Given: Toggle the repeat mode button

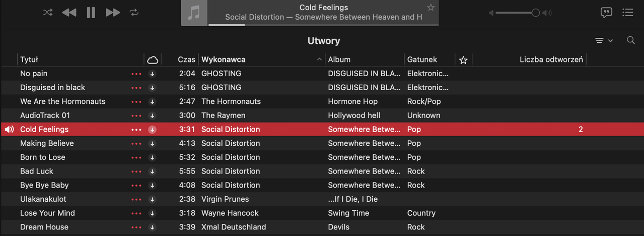Looking at the screenshot, I should (x=134, y=13).
